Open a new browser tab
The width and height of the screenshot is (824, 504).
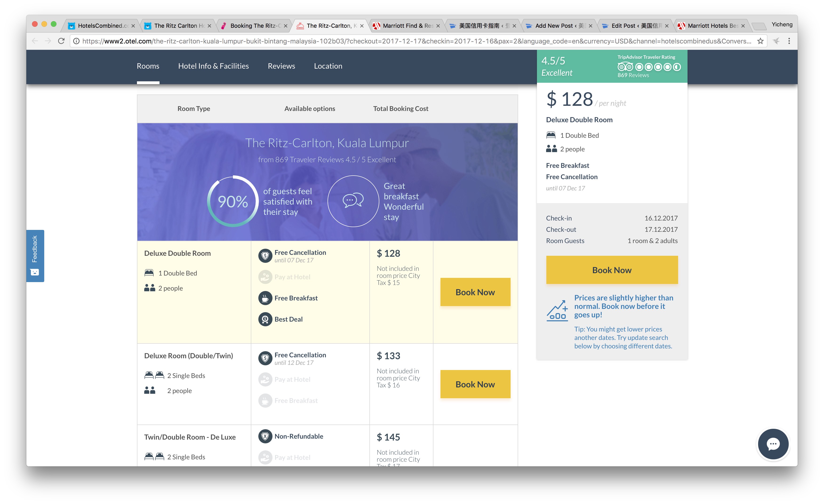click(759, 26)
